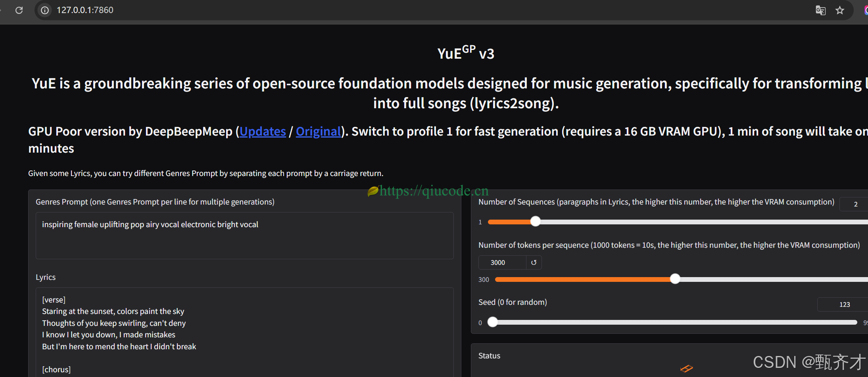Open the translate page icon
Viewport: 868px width, 377px height.
pos(820,10)
